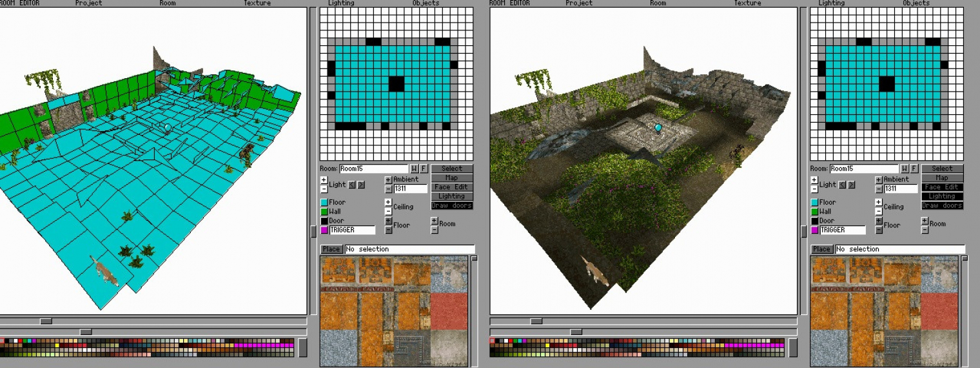Toggle the F button in the right editor

click(914, 169)
